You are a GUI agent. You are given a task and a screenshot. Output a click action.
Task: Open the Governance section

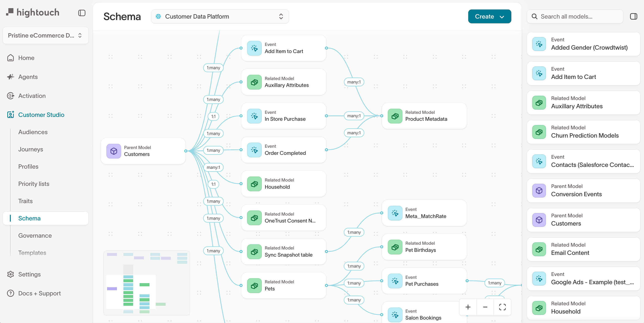pyautogui.click(x=35, y=236)
